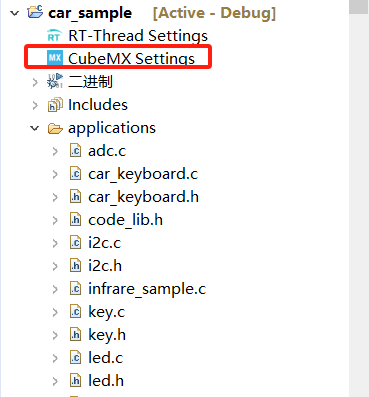Expand the 二进制 node
This screenshot has width=369, height=397.
coord(35,82)
